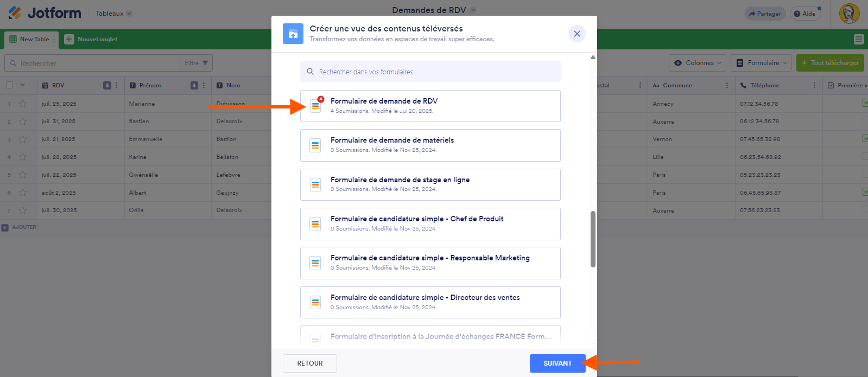
Task: Star row 4 for Karine
Action: coord(23,157)
